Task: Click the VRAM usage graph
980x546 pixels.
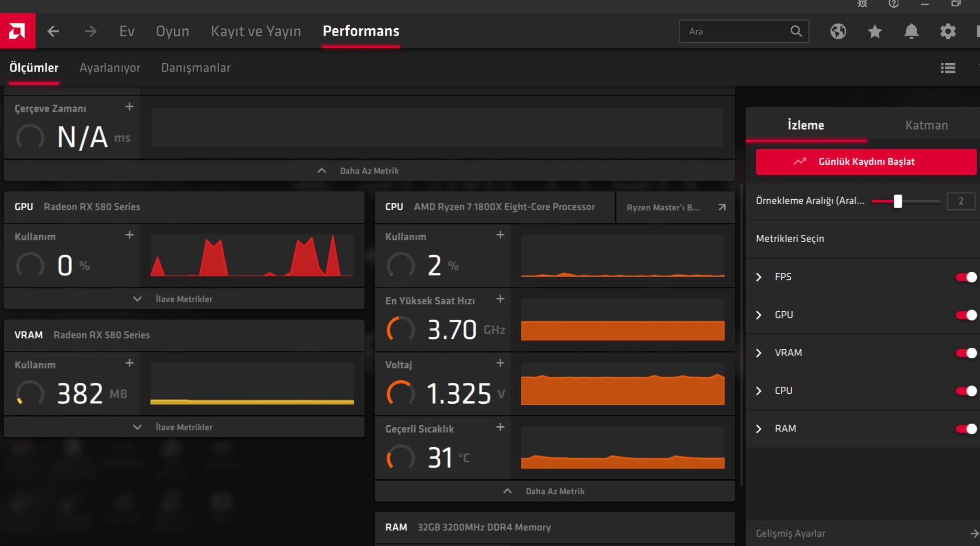Action: point(252,384)
